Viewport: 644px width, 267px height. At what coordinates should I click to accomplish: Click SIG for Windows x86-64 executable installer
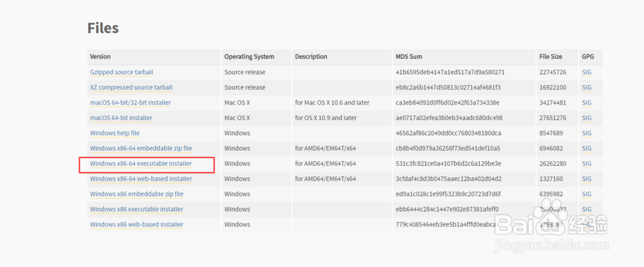(x=586, y=164)
